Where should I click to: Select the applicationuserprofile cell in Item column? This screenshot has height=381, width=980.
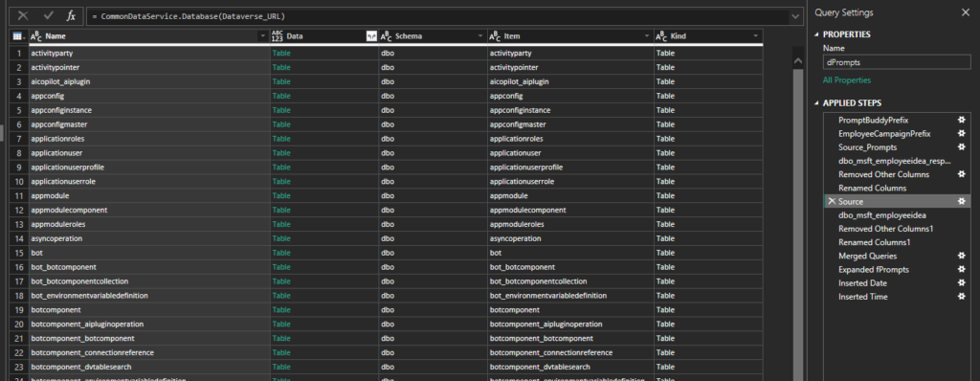pos(570,167)
